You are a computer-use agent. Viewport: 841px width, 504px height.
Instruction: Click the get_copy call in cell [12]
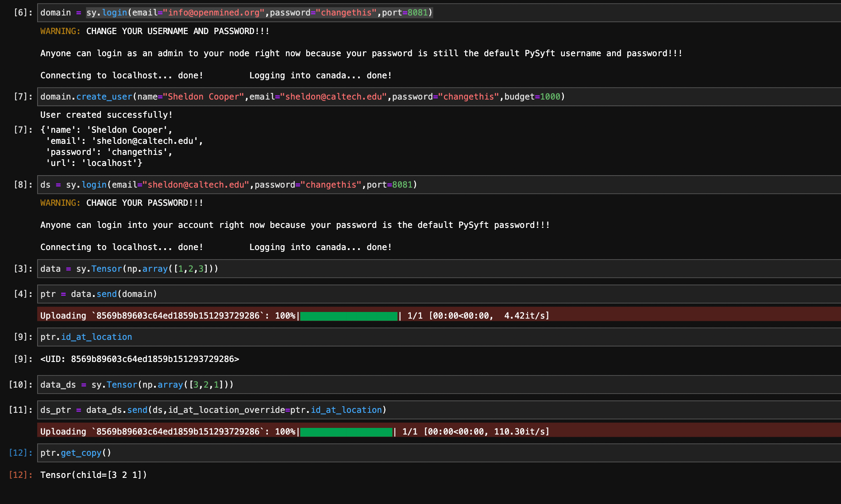pos(81,453)
